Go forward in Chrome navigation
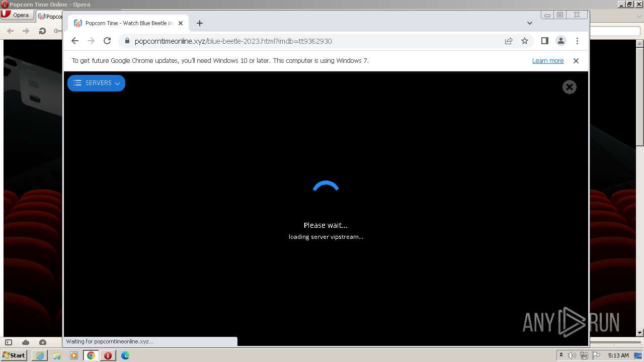 (91, 41)
